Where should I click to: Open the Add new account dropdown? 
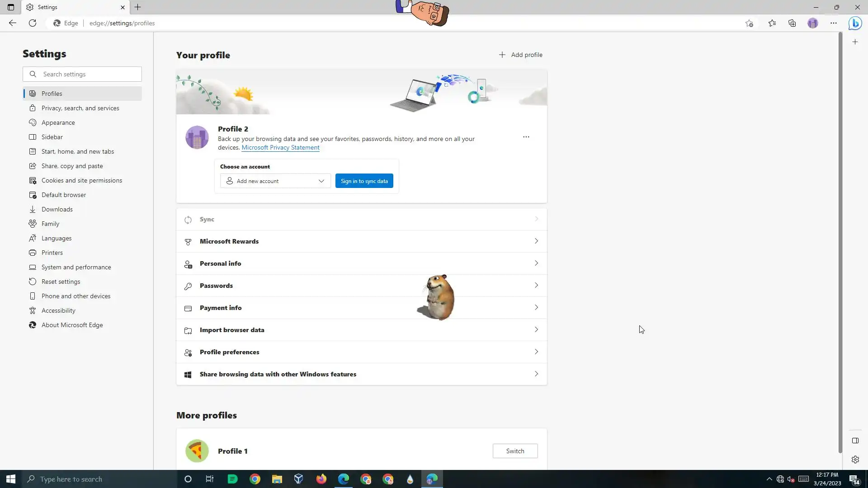pyautogui.click(x=275, y=181)
